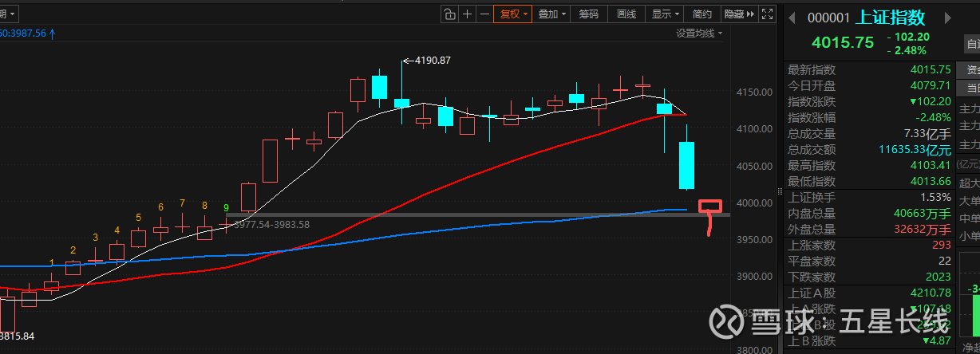Click the 指数涨跌 row
Screen dimensions: 980x354
[869, 101]
